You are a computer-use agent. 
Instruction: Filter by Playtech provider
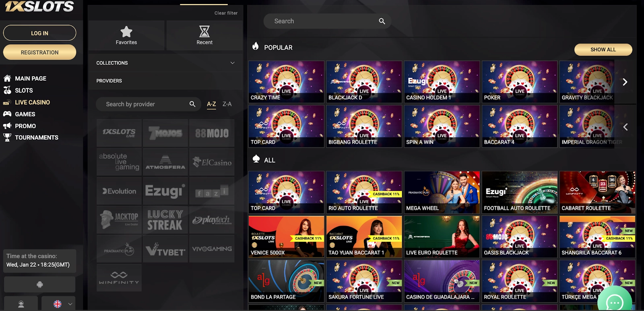pos(212,220)
